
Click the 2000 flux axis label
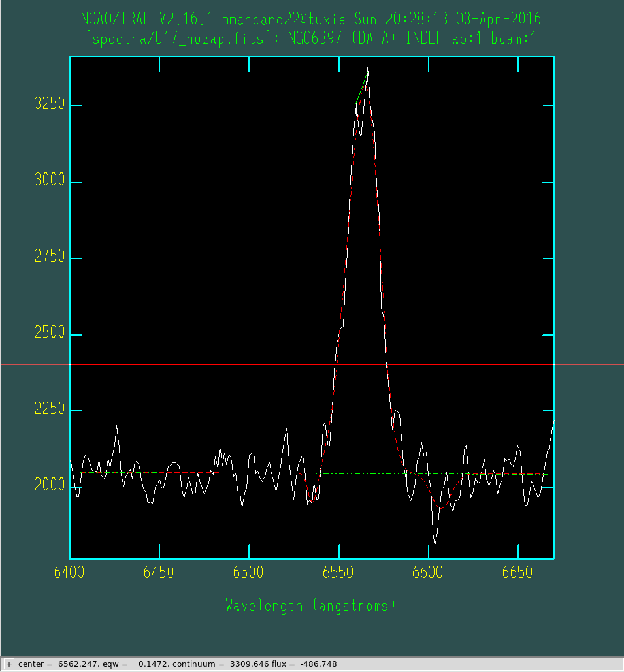pos(50,485)
